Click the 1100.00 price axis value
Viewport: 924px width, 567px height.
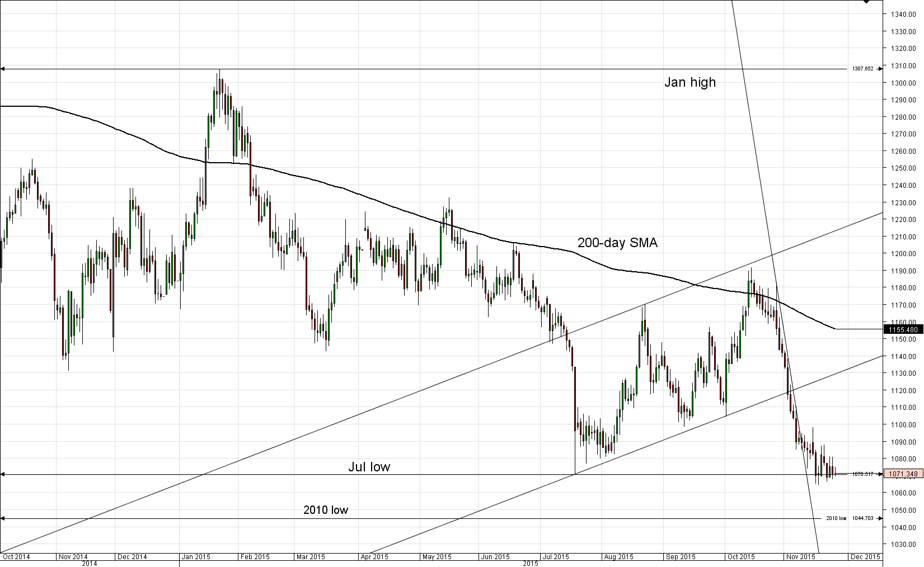tap(904, 424)
